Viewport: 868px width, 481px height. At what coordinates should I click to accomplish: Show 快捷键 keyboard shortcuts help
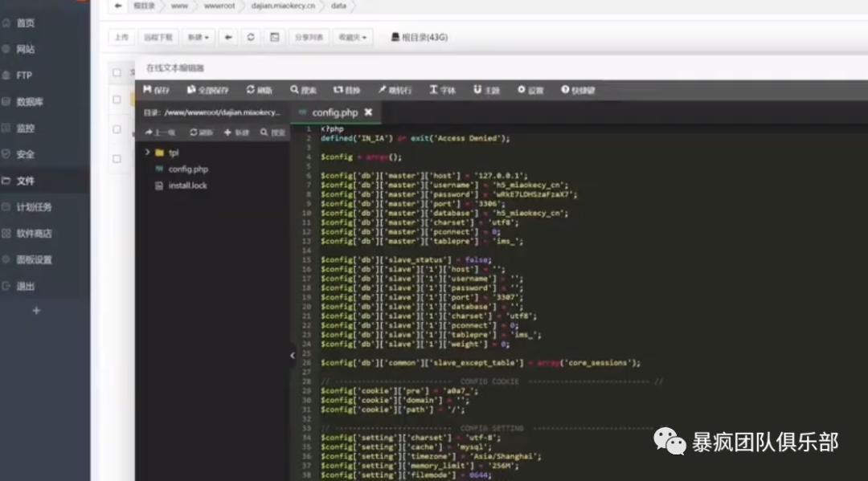[x=578, y=90]
